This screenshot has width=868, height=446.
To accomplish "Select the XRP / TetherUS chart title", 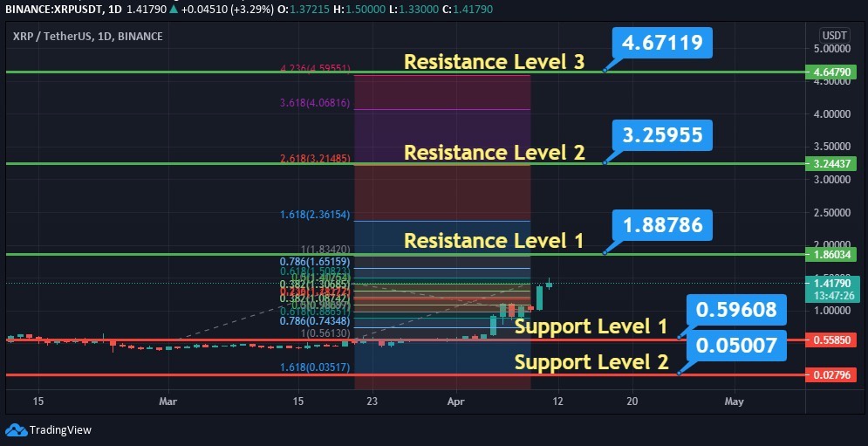I will pyautogui.click(x=88, y=37).
